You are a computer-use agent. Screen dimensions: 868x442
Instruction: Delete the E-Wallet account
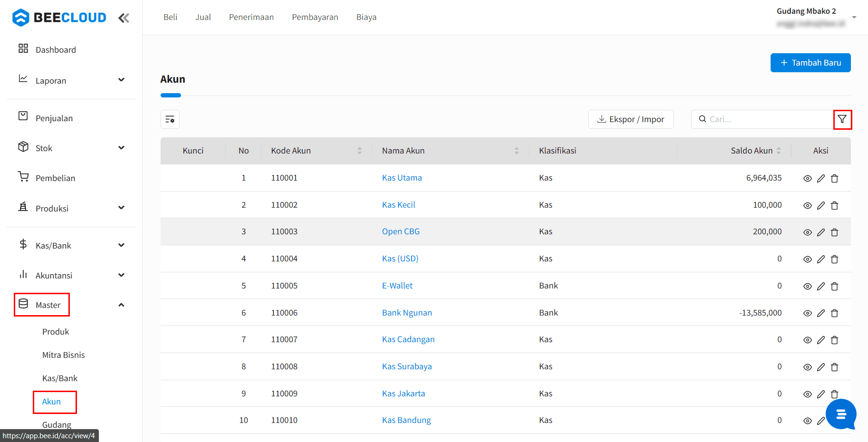[x=835, y=286]
